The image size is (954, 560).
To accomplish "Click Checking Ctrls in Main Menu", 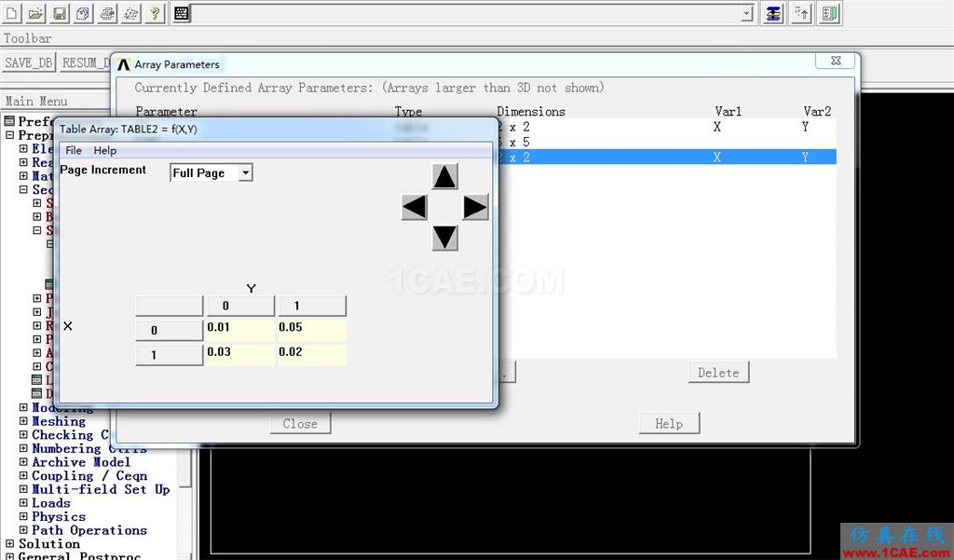I will (x=70, y=434).
